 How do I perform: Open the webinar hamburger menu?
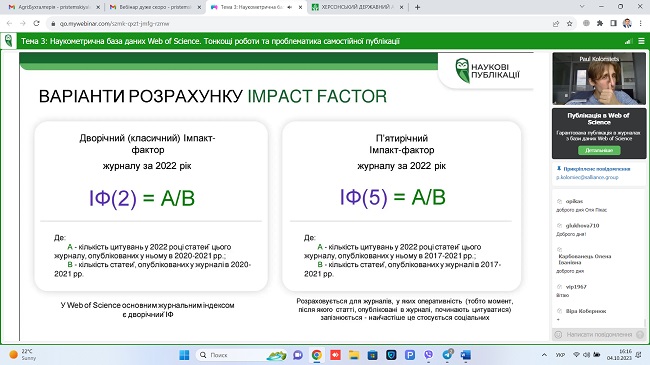coord(641,41)
